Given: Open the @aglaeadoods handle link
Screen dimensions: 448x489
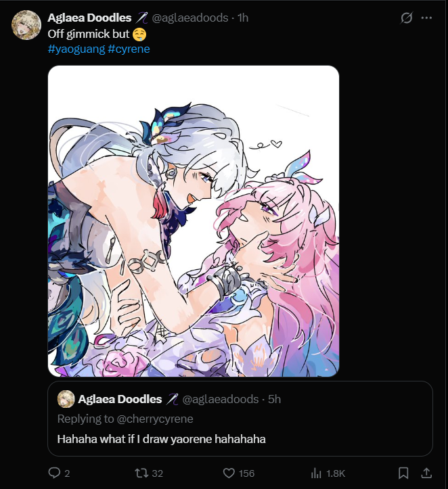Looking at the screenshot, I should point(190,18).
